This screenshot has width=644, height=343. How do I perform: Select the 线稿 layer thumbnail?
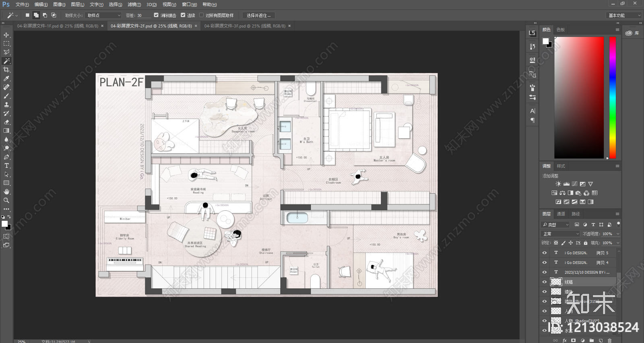pos(556,282)
